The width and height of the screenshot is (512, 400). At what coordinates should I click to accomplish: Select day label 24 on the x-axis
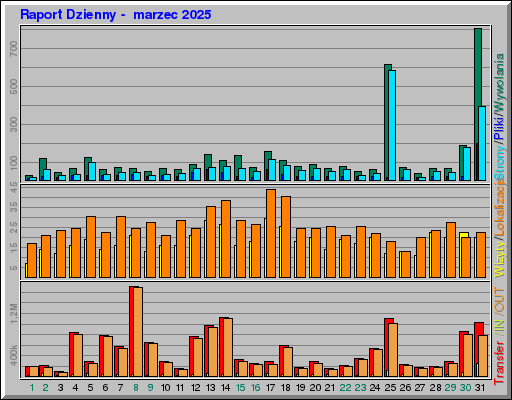click(x=375, y=388)
